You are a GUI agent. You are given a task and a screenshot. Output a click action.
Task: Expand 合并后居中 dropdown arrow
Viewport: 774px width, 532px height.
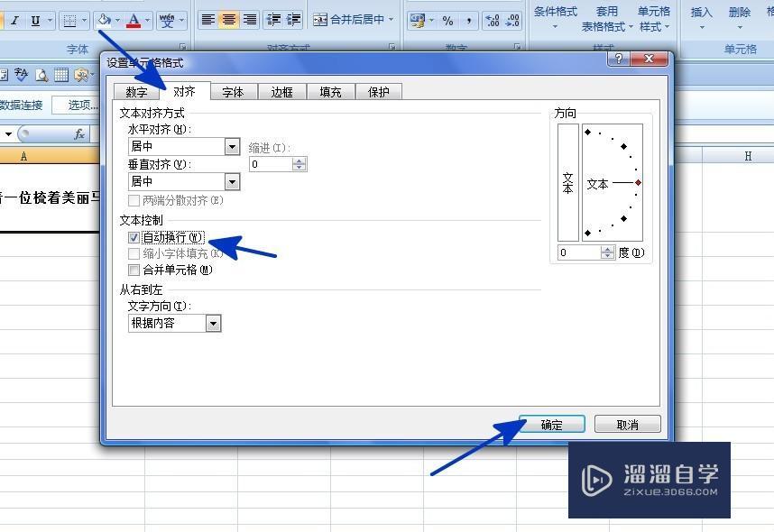[391, 20]
